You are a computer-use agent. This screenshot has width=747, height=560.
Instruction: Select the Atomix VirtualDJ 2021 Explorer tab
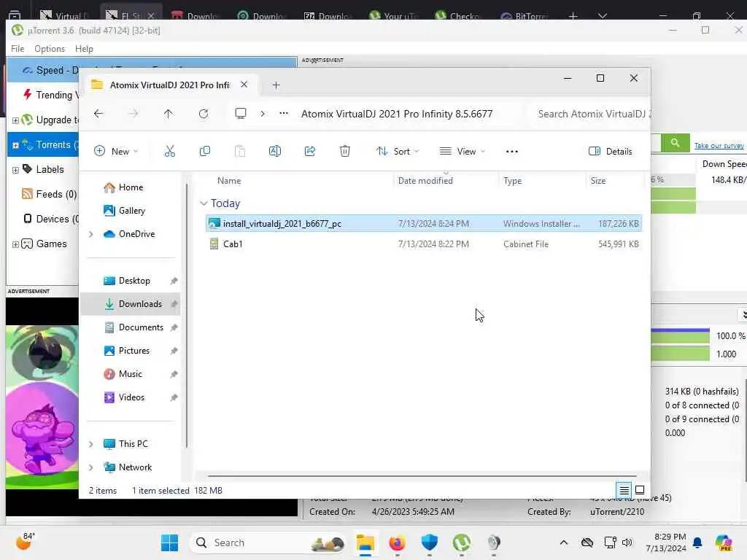[x=169, y=85]
